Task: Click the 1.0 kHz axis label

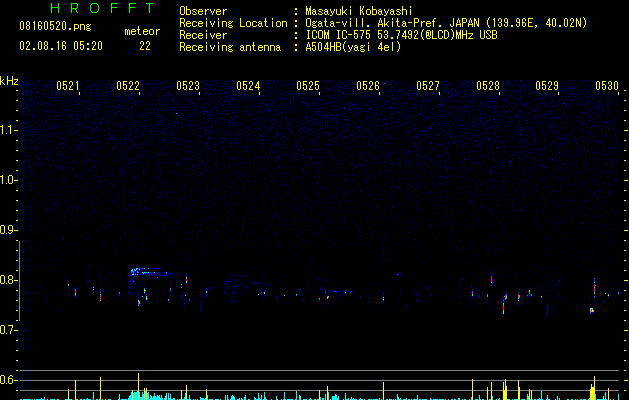Action: pos(9,180)
